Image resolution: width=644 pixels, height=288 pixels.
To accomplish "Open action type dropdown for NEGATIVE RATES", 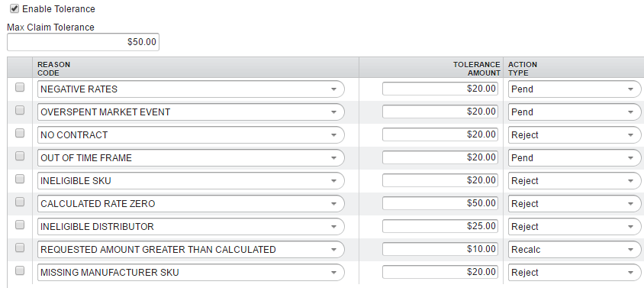I will point(575,89).
